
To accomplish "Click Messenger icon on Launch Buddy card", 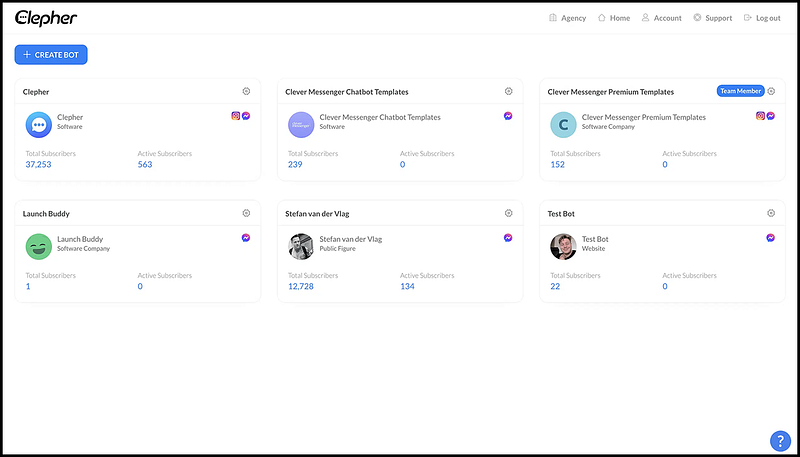I will click(246, 238).
